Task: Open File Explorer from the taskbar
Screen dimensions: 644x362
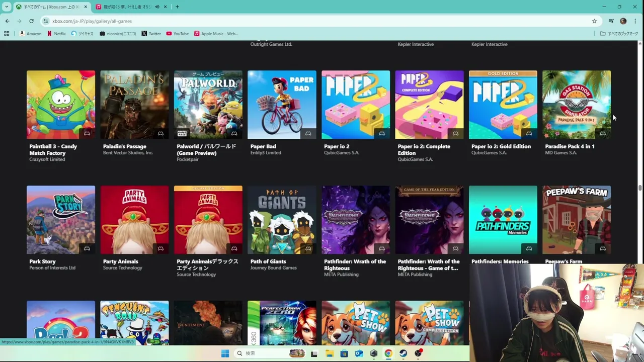Action: [x=329, y=353]
